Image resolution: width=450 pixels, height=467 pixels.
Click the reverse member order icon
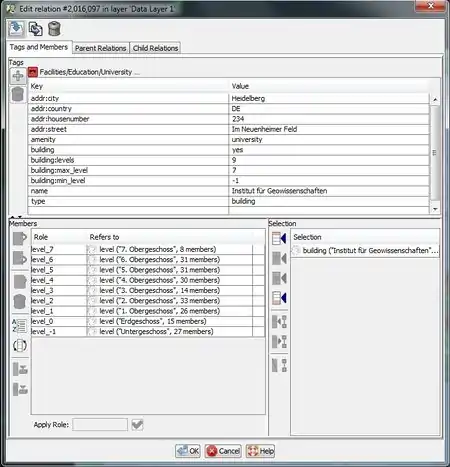(x=20, y=345)
